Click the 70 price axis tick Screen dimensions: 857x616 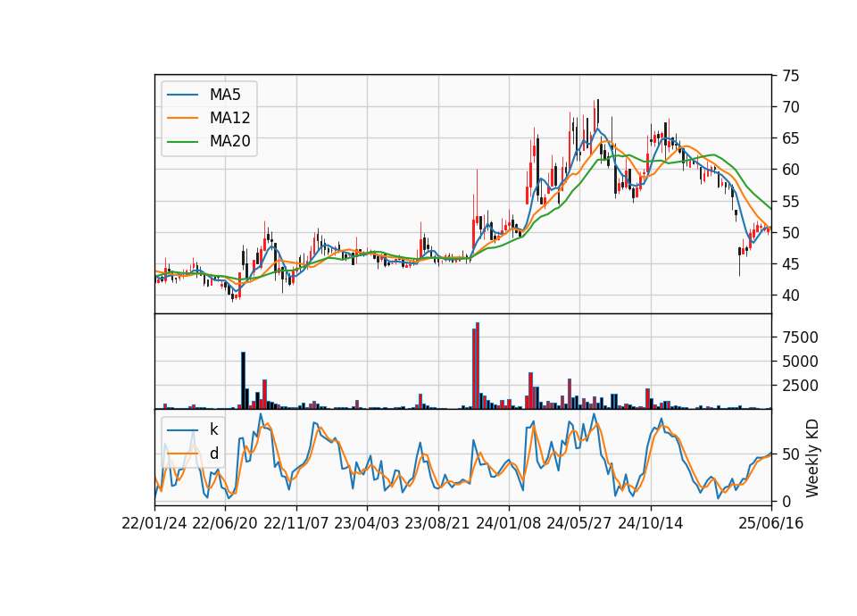tap(791, 107)
